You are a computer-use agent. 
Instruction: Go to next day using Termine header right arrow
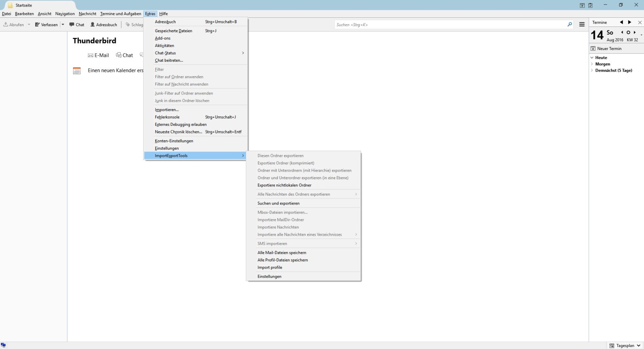click(x=630, y=22)
